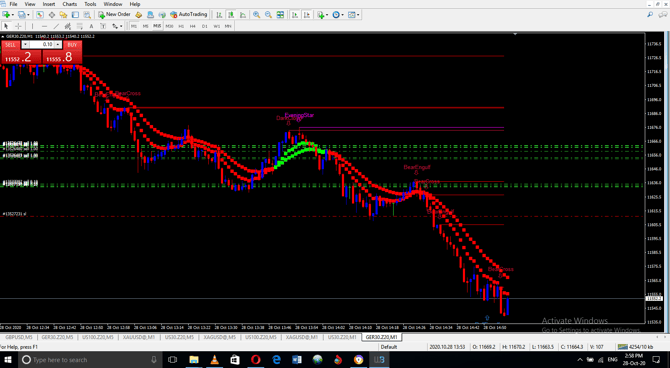Open the Charts menu
Image resolution: width=670 pixels, height=368 pixels.
coord(70,4)
